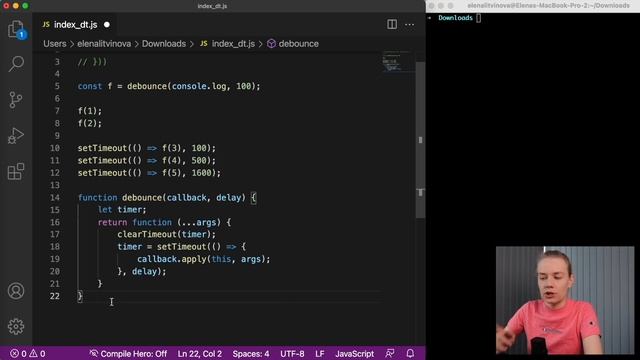Viewport: 640px width, 360px height.
Task: Click the 'return function (...args)' line
Action: coord(164,222)
